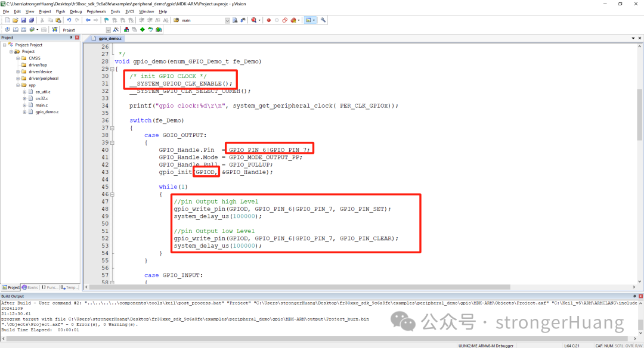644x348 pixels.
Task: Switch to the gpio_demo.c editor tab
Action: (107, 38)
